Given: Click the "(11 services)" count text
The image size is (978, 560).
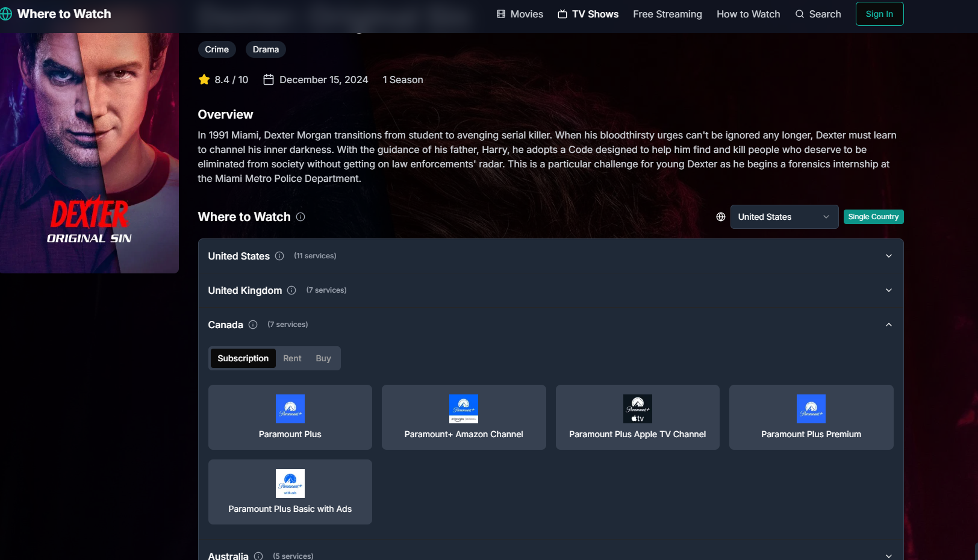Looking at the screenshot, I should click(315, 256).
